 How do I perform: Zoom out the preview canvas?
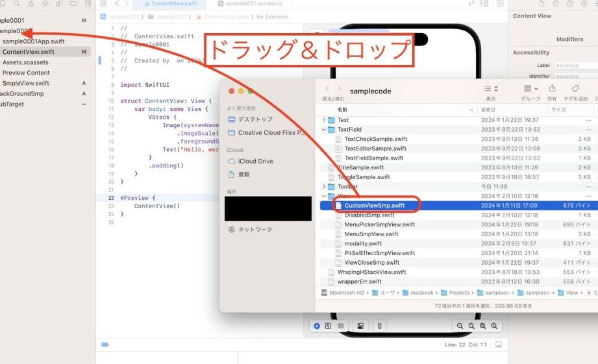pos(460,326)
